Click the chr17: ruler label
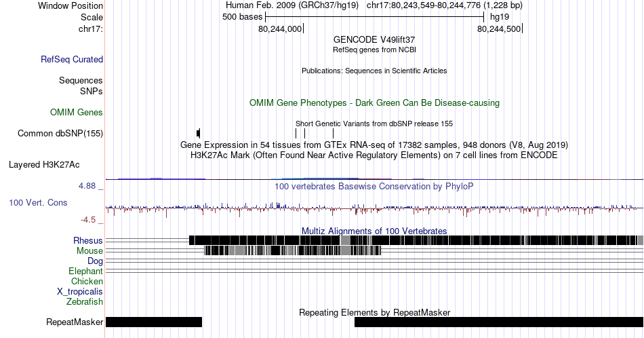 point(90,29)
